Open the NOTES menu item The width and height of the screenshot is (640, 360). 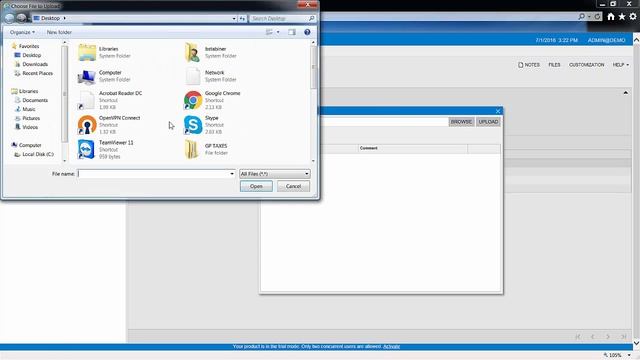point(529,65)
